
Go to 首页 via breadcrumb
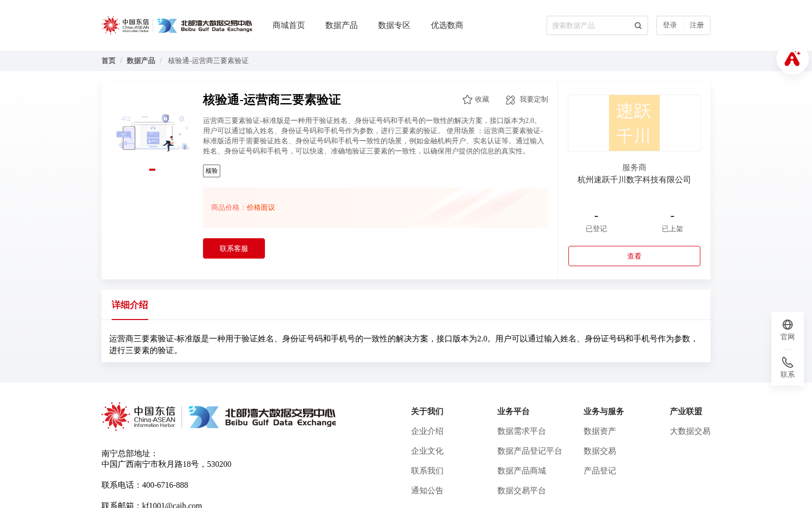(109, 61)
